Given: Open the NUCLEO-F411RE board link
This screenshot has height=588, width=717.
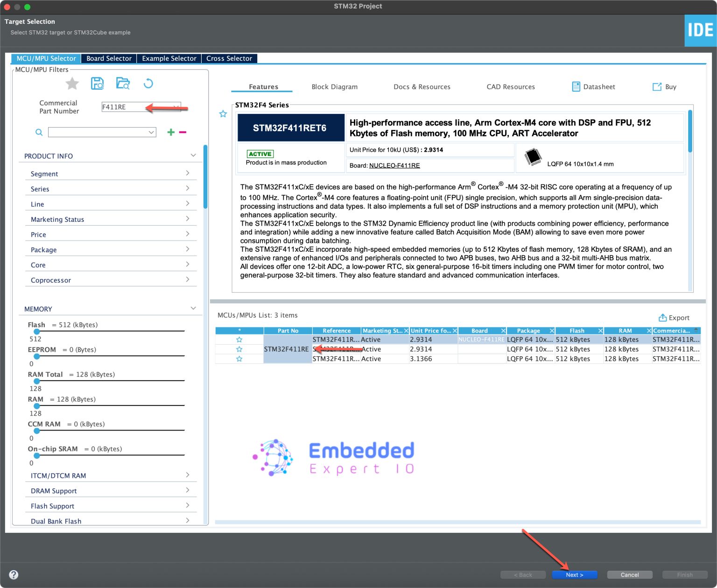Looking at the screenshot, I should pos(394,165).
